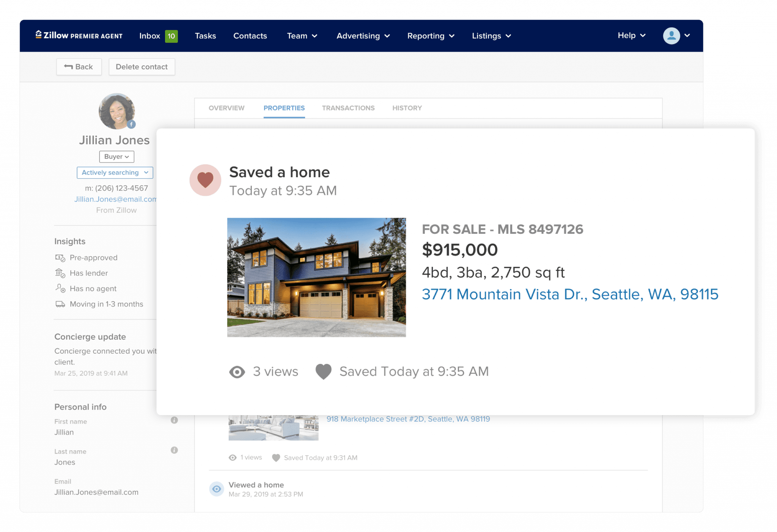Click the gray heart next to Saved Today at 9:35

(324, 371)
